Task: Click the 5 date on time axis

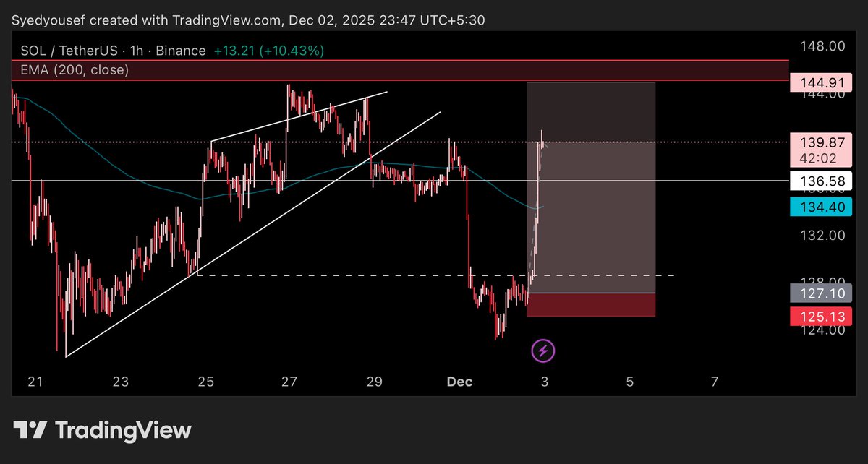Action: pyautogui.click(x=629, y=381)
